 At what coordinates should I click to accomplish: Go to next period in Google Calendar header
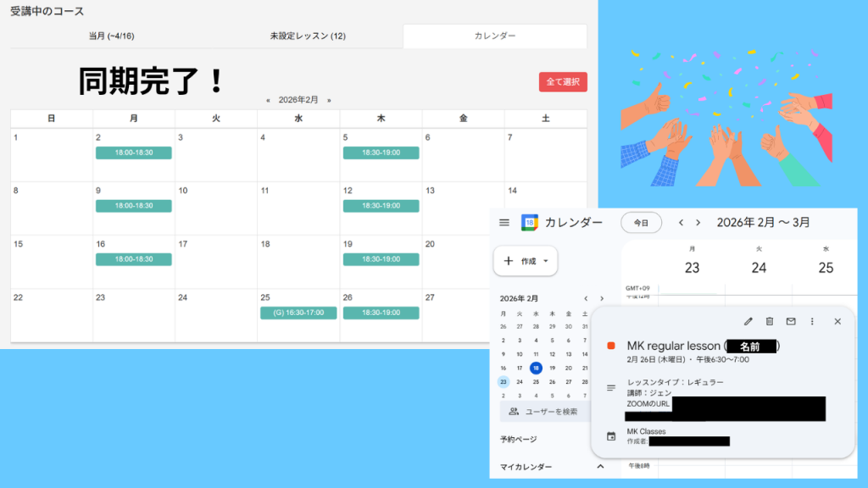(x=698, y=223)
